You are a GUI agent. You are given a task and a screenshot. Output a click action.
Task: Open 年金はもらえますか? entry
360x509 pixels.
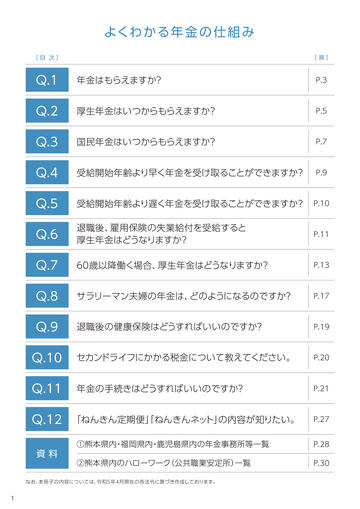[119, 80]
